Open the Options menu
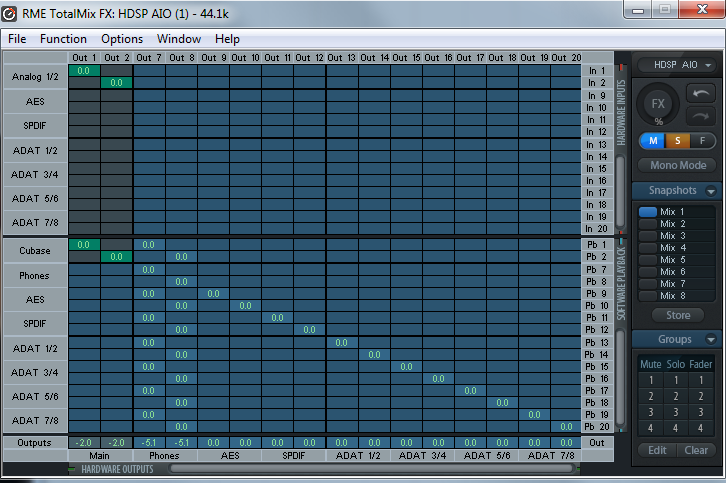The image size is (726, 483). coord(122,39)
